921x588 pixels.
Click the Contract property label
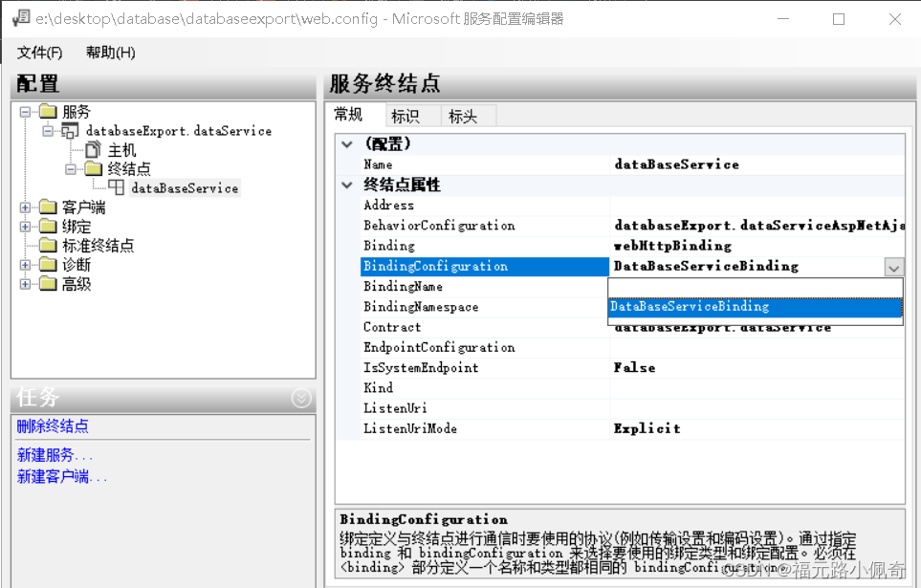pyautogui.click(x=392, y=327)
